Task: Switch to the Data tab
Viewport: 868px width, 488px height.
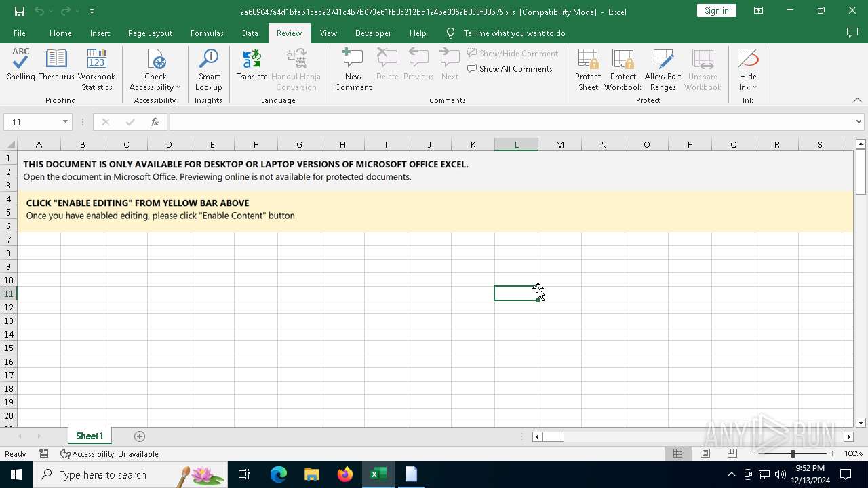Action: pyautogui.click(x=250, y=33)
